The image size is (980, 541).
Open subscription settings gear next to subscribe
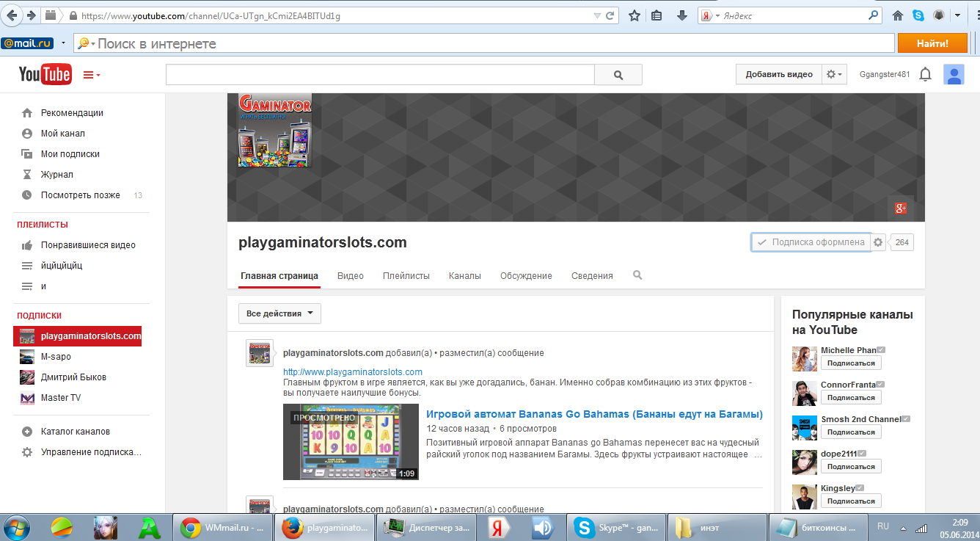click(878, 242)
